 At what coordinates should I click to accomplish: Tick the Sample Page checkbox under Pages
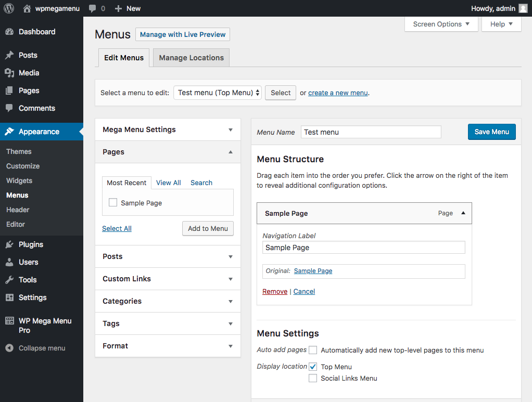point(113,202)
